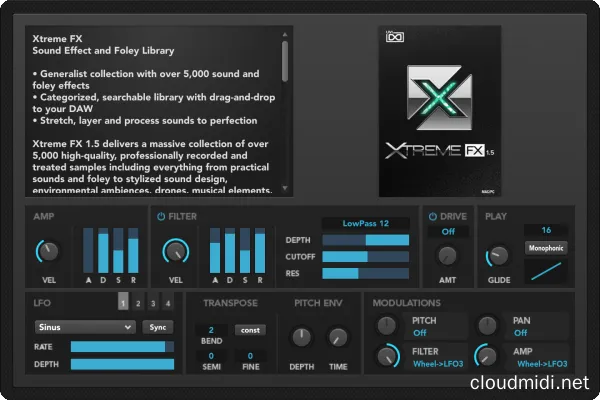Open AMP modulation source Wheel->LFO3

pos(542,364)
